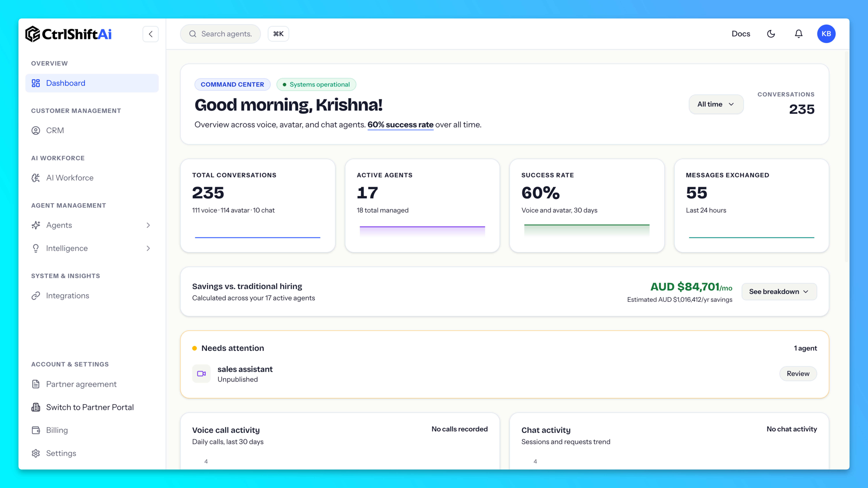Open Billing in the sidebar
This screenshot has width=868, height=488.
click(x=92, y=430)
